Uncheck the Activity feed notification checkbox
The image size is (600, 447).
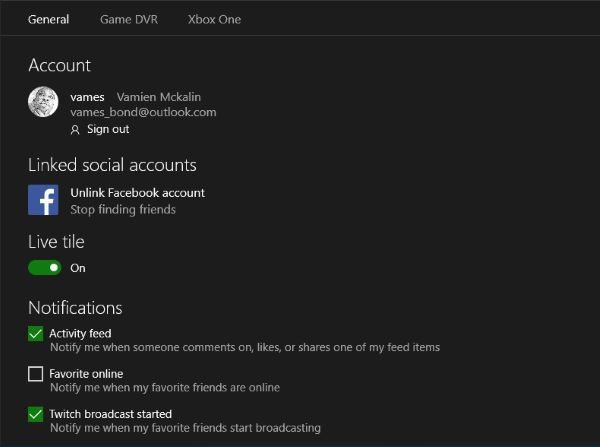tap(36, 333)
